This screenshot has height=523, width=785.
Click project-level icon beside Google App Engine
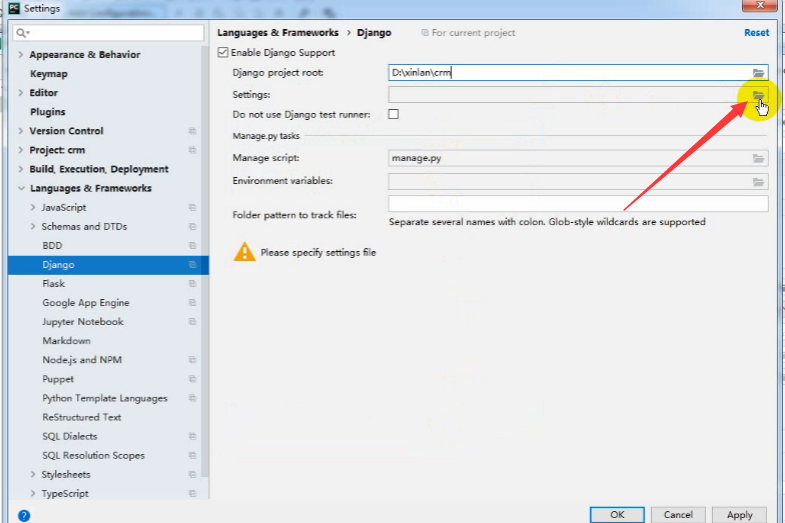click(192, 303)
